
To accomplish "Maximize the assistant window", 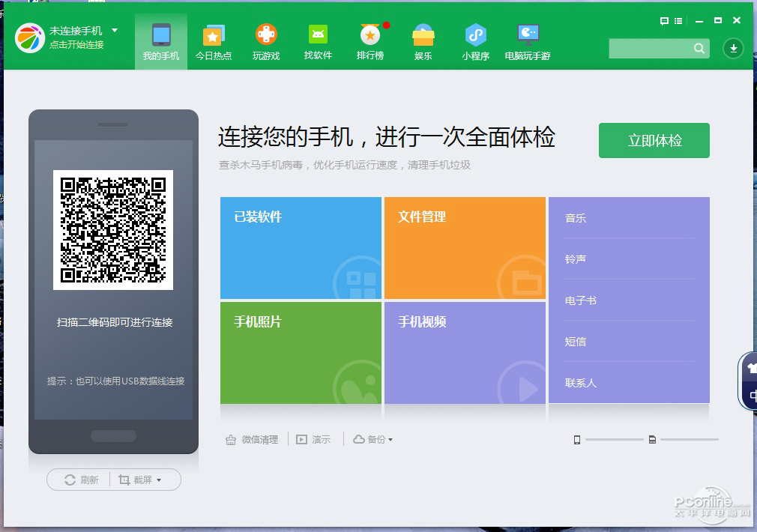I will tap(718, 20).
